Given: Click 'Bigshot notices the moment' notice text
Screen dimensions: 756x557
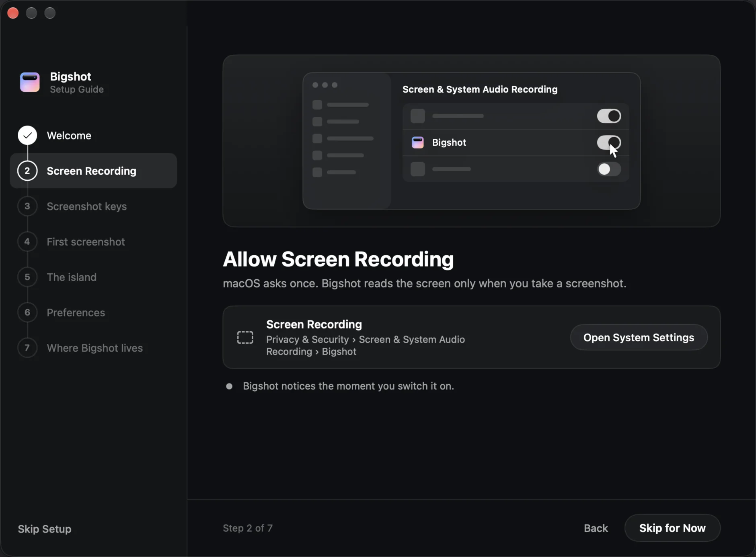Looking at the screenshot, I should (348, 386).
